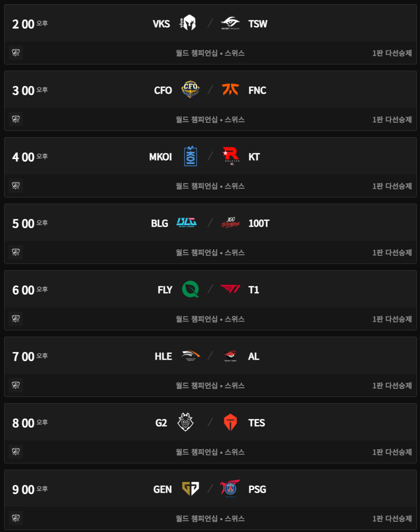Screen dimensions: 420x532
Task: Select the red T1 logo
Action: point(230,290)
